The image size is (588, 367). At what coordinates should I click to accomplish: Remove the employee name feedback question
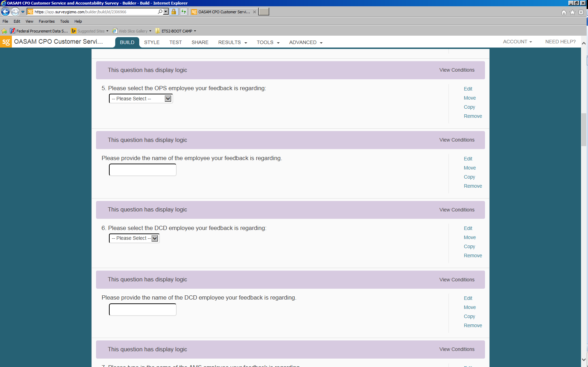(473, 186)
